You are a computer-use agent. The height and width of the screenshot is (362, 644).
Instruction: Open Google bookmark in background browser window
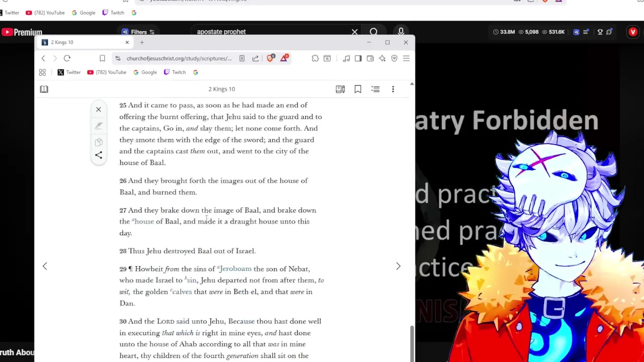83,13
